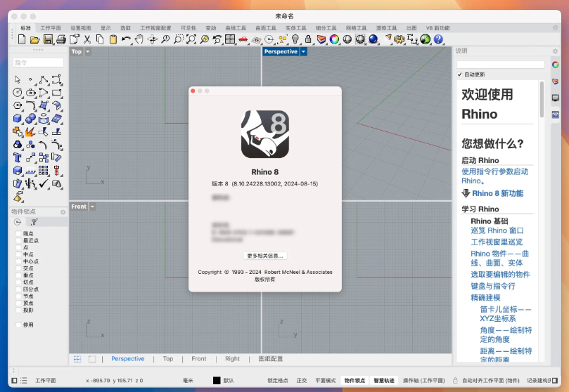This screenshot has width=569, height=392.
Task: Open the 巡览 Rhino 窗口 link
Action: pyautogui.click(x=497, y=230)
